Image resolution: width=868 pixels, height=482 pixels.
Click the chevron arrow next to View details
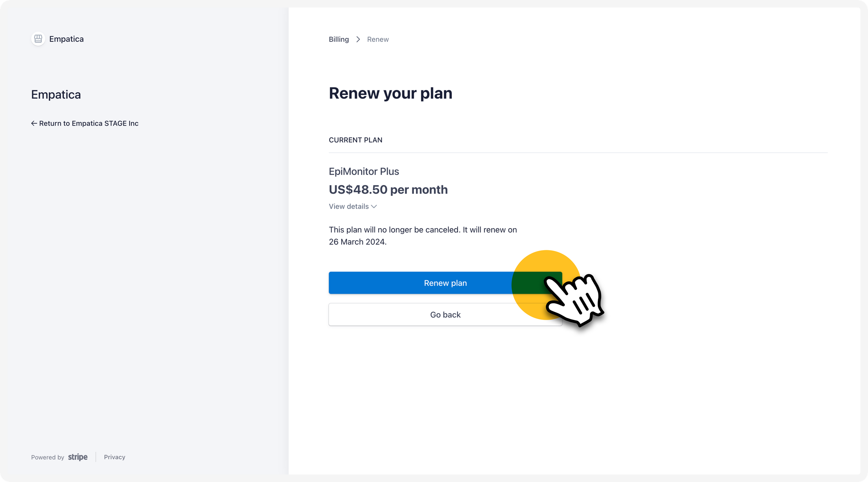tap(374, 207)
